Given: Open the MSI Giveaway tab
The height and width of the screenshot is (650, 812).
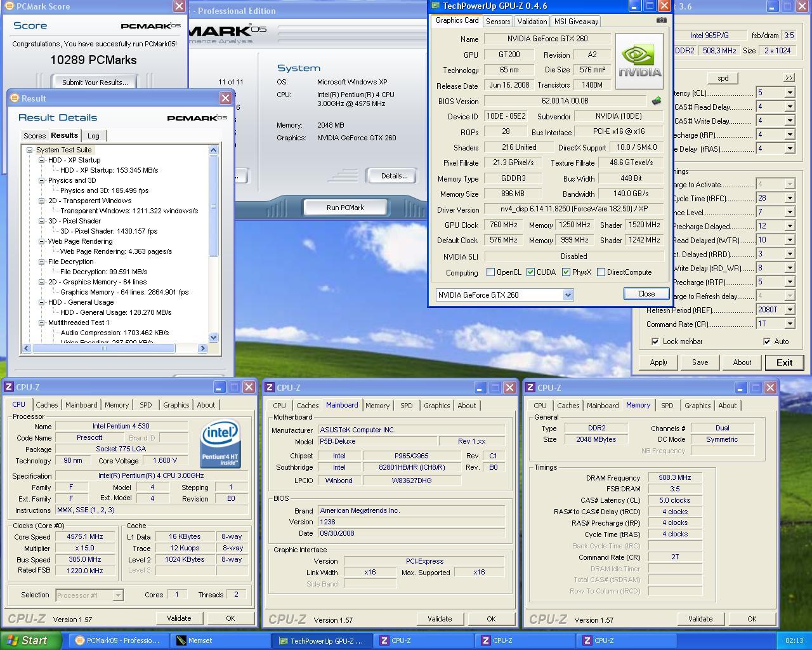Looking at the screenshot, I should [x=575, y=21].
